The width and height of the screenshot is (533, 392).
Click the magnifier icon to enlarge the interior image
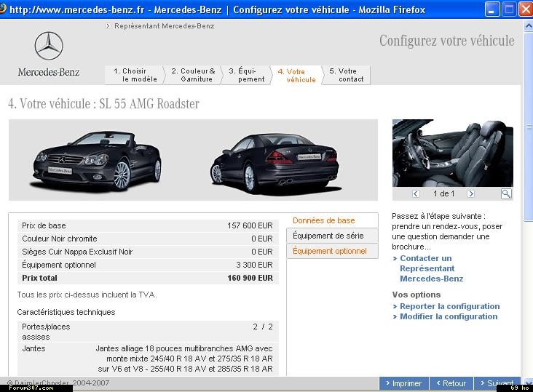(x=506, y=193)
